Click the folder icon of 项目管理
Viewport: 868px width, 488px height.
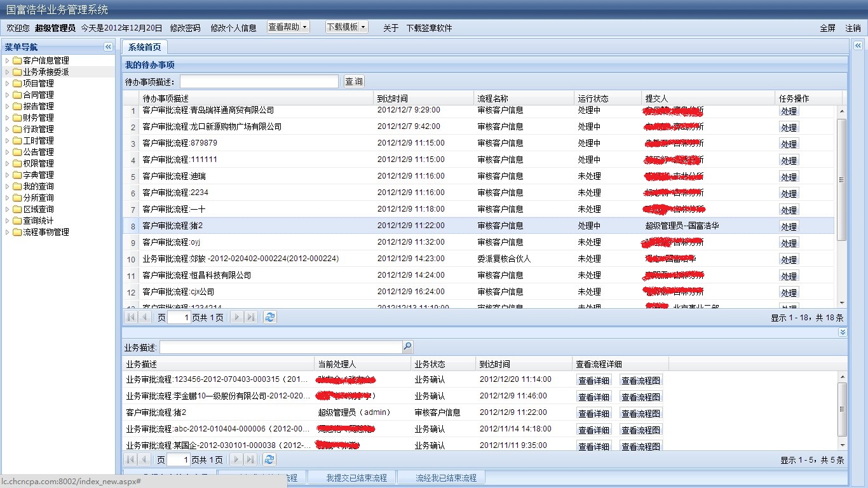tap(17, 83)
